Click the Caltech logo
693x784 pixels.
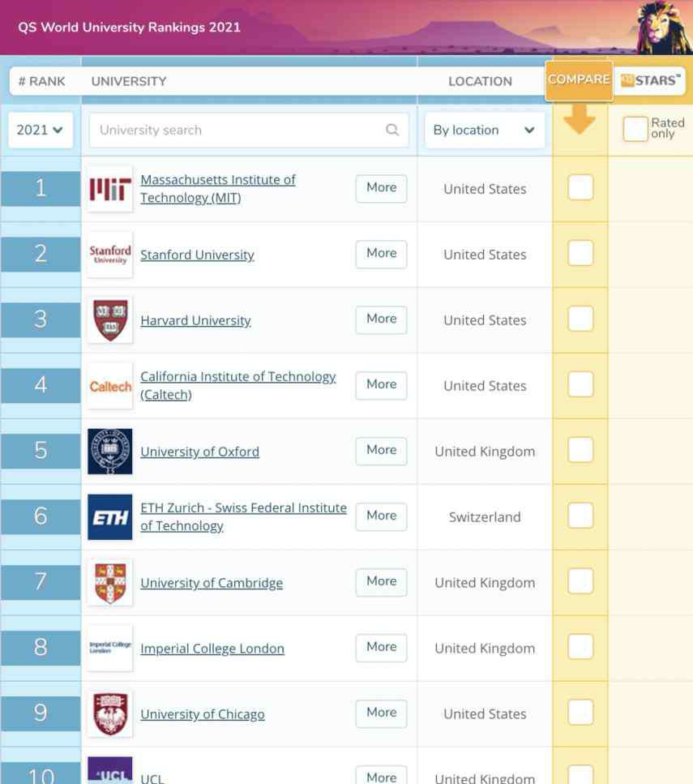click(x=110, y=386)
